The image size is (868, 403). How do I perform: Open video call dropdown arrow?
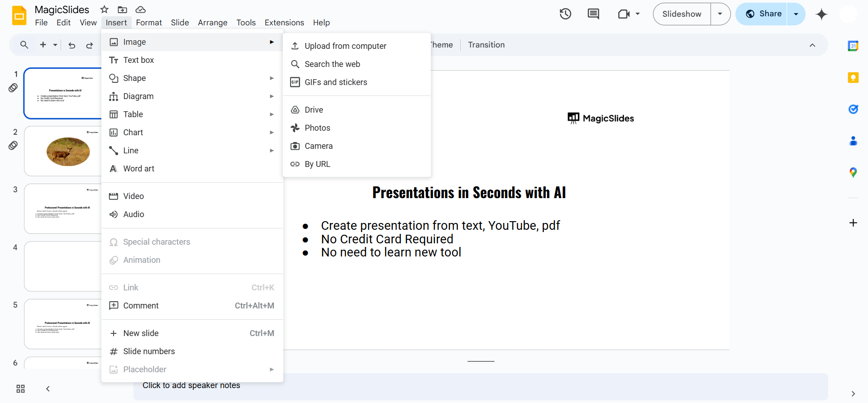coord(638,14)
